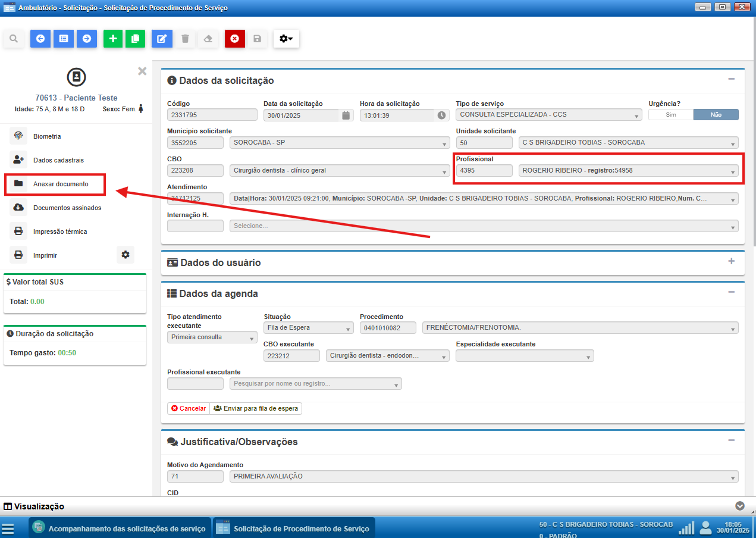
Task: Collapse the Dados da agenda section
Action: (731, 292)
